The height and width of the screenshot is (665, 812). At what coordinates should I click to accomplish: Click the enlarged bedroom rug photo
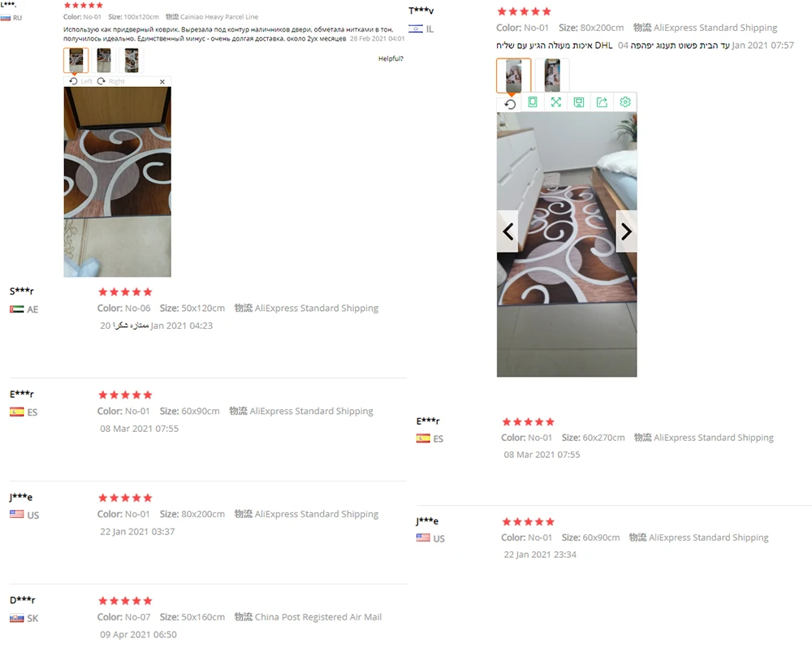point(567,244)
